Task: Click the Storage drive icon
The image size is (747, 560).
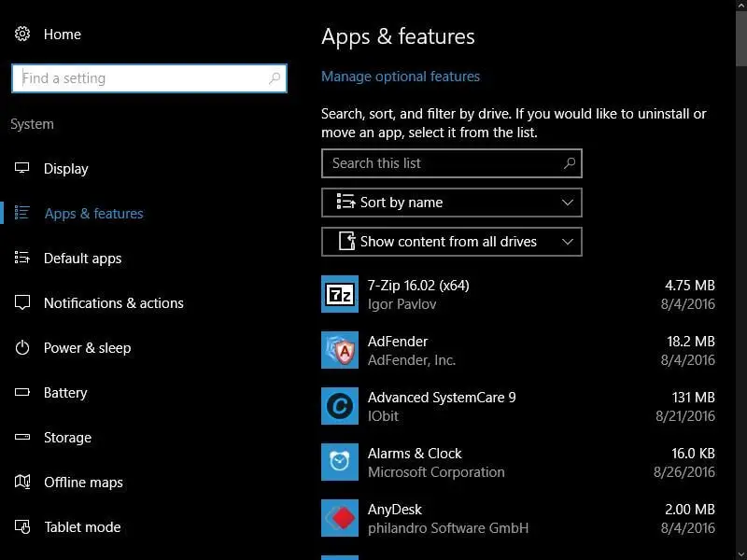Action: pyautogui.click(x=21, y=437)
